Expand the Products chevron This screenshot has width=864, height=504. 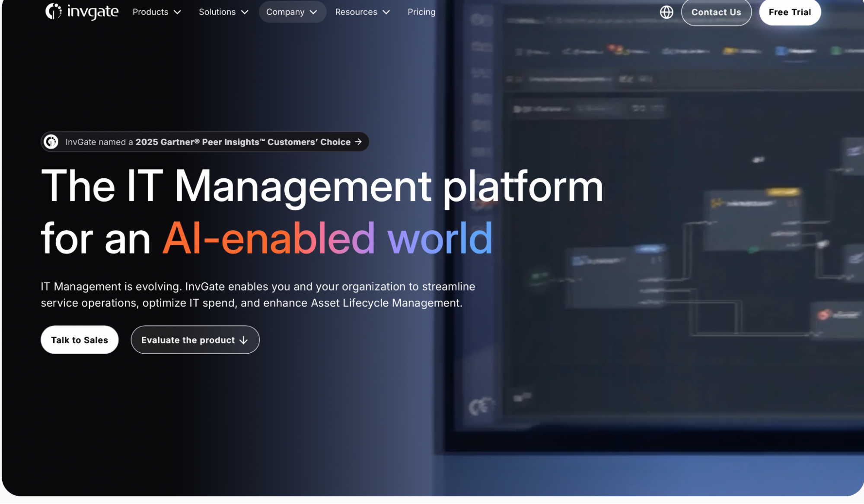pyautogui.click(x=177, y=12)
